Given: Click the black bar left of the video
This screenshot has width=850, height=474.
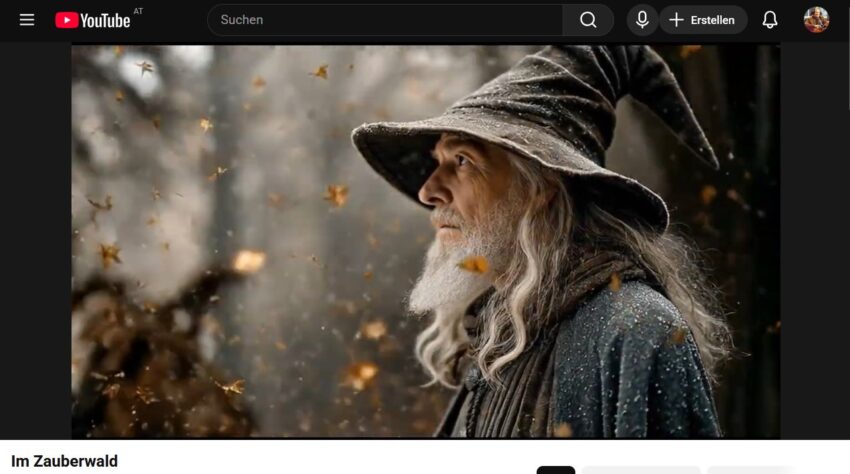Looking at the screenshot, I should [35, 240].
